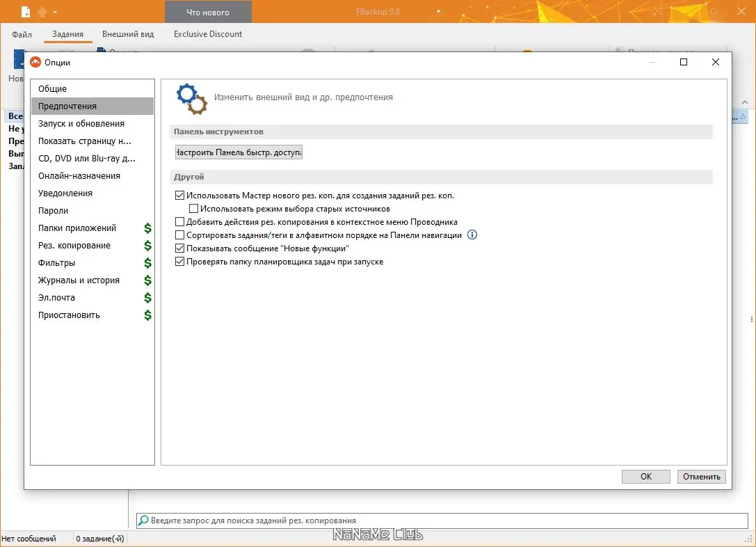The width and height of the screenshot is (756, 547).
Task: Enable Сортировать задания/теги в алфавитном порядке
Action: click(180, 235)
